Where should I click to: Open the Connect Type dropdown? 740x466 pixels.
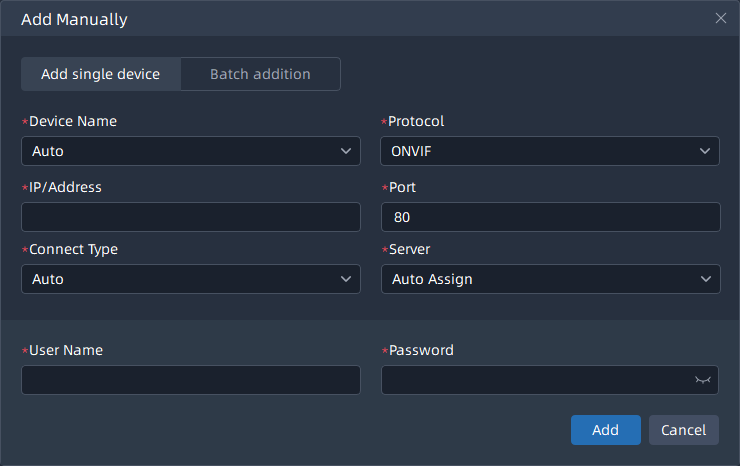(180, 279)
